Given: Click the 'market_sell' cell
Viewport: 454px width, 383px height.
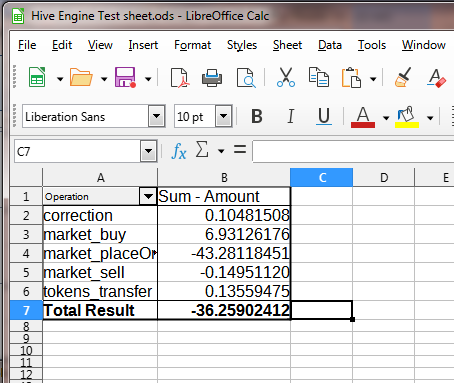Looking at the screenshot, I should [100, 272].
